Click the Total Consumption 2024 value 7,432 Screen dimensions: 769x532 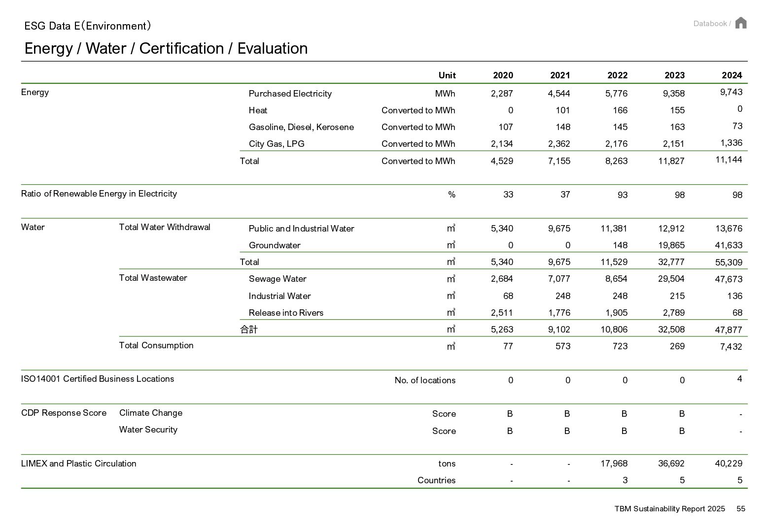pyautogui.click(x=731, y=347)
